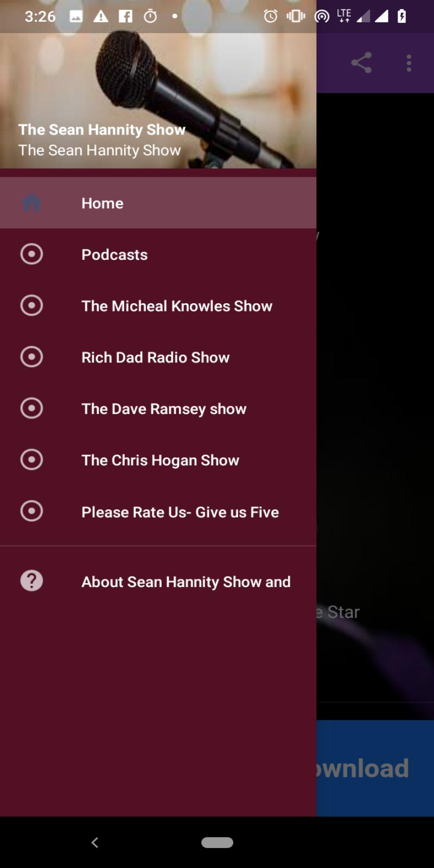Tap Please Rate Us- Give us Five

point(158,511)
